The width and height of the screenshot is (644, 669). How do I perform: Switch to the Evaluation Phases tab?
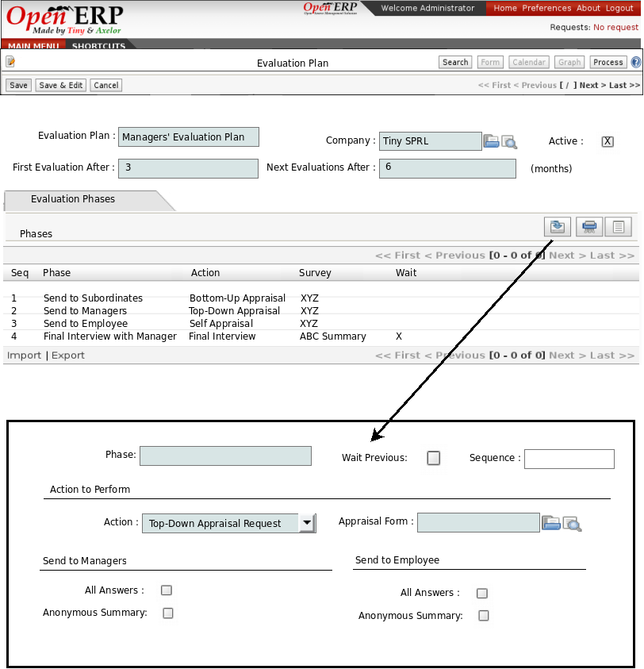tap(73, 199)
